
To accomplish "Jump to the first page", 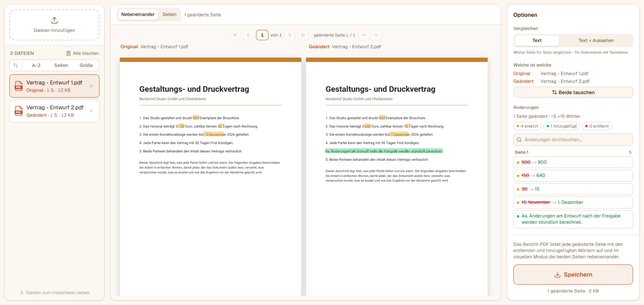I will 235,35.
